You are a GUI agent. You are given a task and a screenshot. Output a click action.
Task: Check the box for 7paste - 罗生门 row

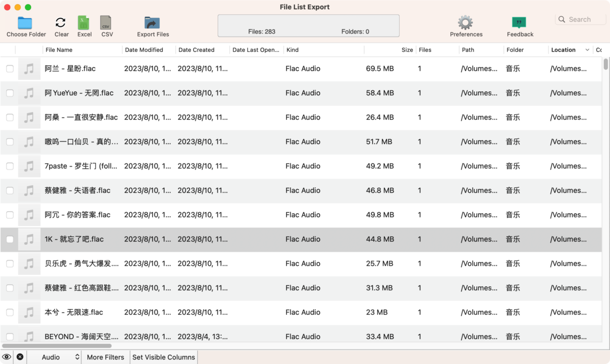(x=10, y=166)
